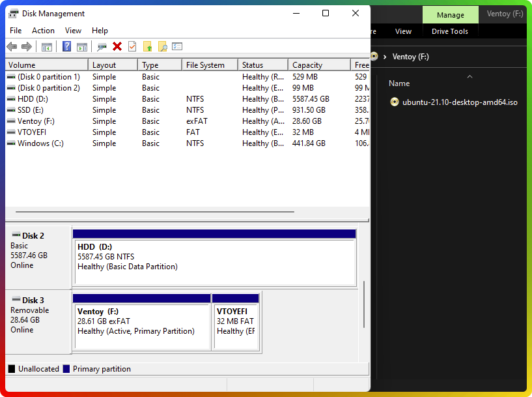Click the ubuntu-21.10 ISO disc icon
The height and width of the screenshot is (397, 532).
click(x=395, y=102)
